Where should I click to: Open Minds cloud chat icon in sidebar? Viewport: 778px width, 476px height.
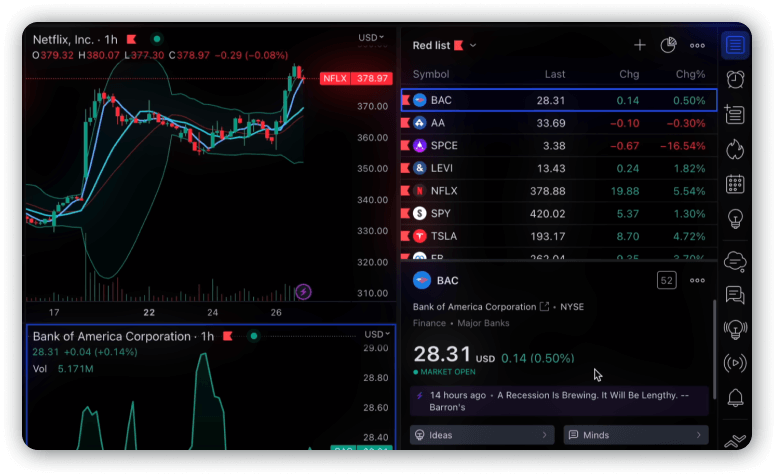click(x=735, y=262)
